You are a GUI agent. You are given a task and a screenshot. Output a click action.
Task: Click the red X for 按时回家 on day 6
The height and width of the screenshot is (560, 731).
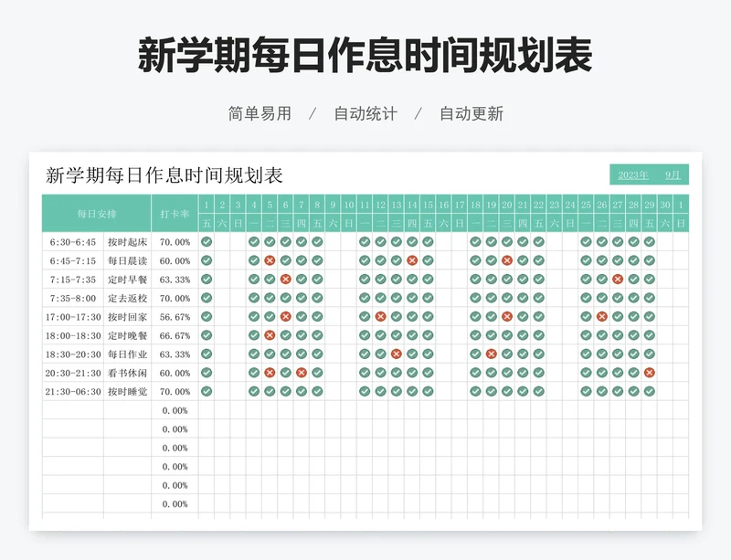pyautogui.click(x=285, y=317)
